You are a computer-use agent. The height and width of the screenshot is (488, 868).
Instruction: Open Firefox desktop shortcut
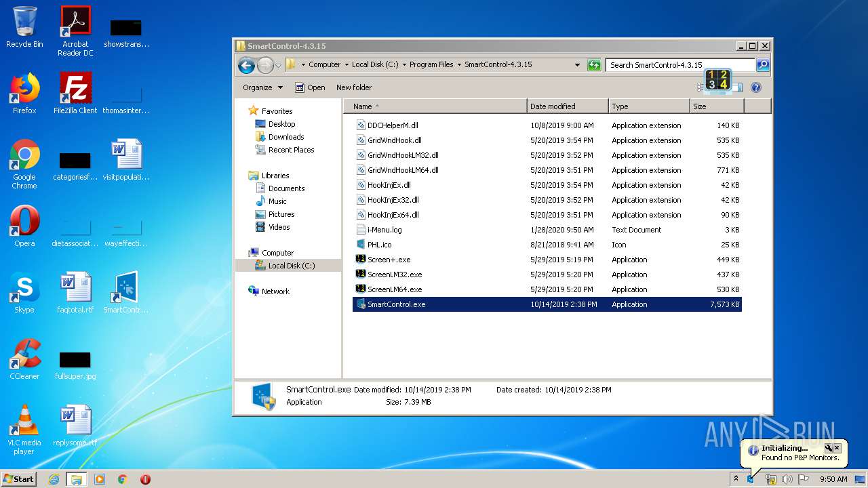pyautogui.click(x=24, y=94)
